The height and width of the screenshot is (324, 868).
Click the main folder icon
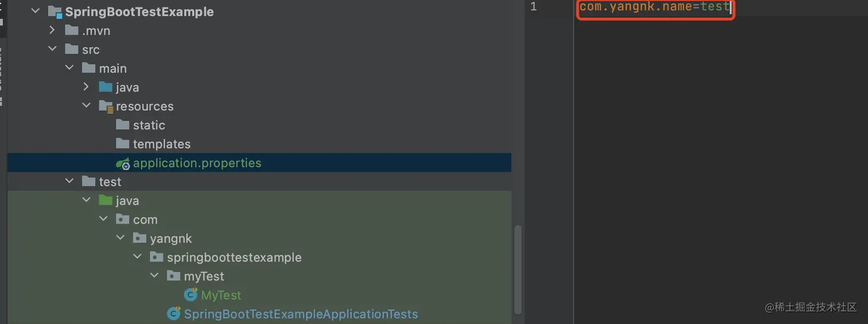88,68
